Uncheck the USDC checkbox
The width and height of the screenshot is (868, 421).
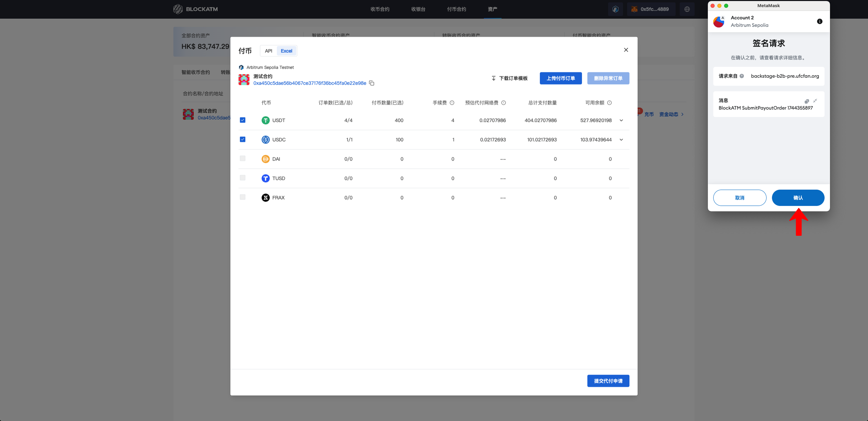tap(243, 139)
